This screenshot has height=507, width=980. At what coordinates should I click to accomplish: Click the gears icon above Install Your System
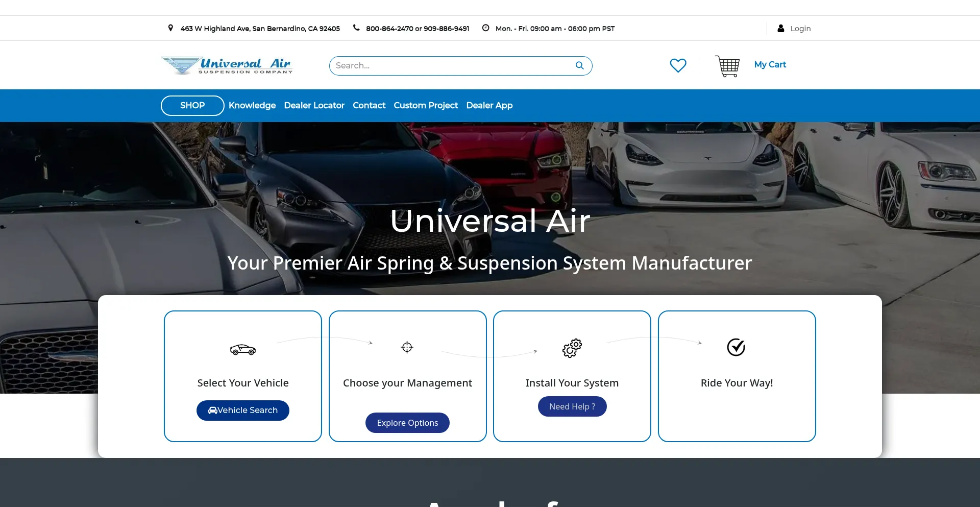(x=572, y=348)
